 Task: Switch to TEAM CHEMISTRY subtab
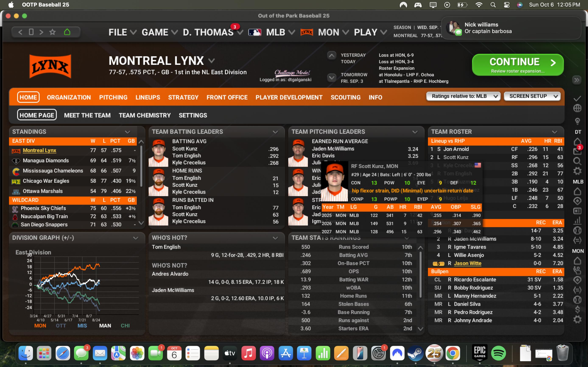tap(145, 115)
